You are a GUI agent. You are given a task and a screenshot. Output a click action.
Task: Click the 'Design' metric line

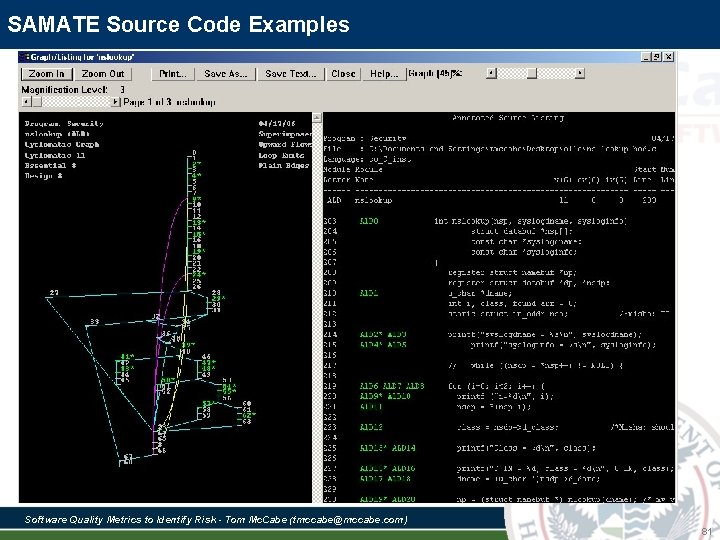point(44,176)
